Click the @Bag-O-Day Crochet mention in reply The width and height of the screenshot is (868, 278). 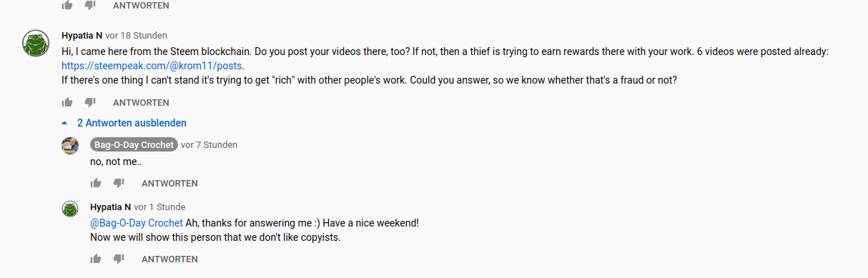coord(137,223)
